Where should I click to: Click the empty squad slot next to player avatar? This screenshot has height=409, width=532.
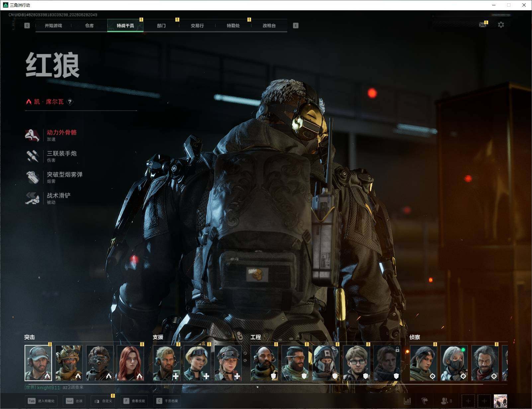(484, 401)
